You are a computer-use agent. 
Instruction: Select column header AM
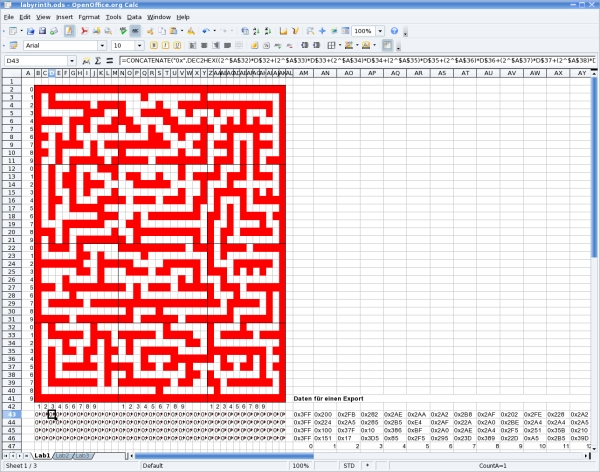point(304,73)
